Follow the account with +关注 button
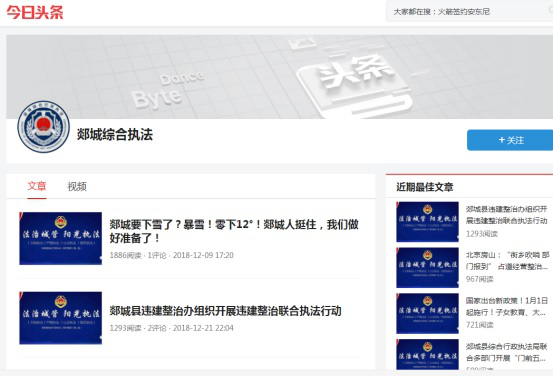553x377 pixels. (510, 140)
